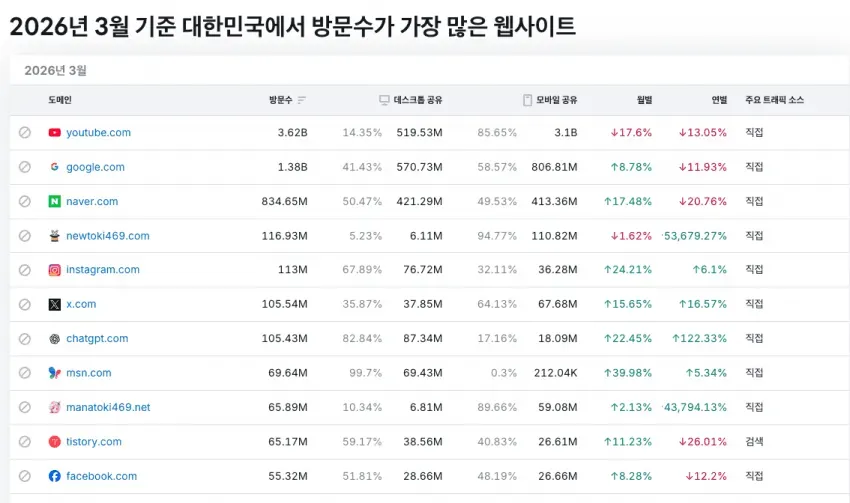Click the mobile phone icon in header
Viewport: 850px width, 503px height.
click(527, 100)
